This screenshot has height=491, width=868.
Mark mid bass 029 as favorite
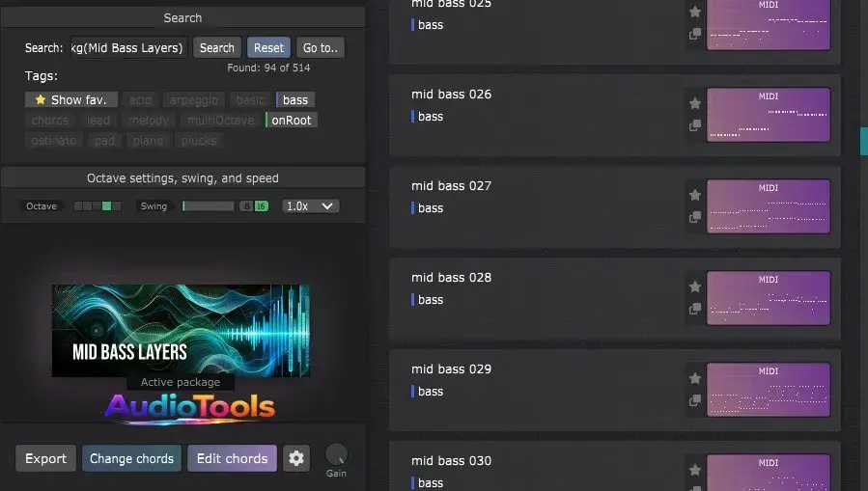point(695,379)
